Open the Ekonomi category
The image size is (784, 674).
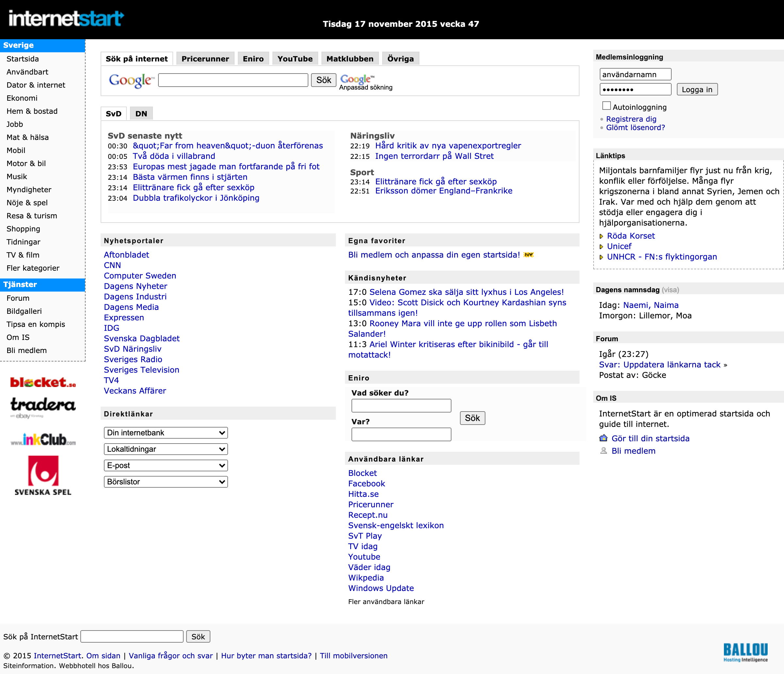point(22,98)
